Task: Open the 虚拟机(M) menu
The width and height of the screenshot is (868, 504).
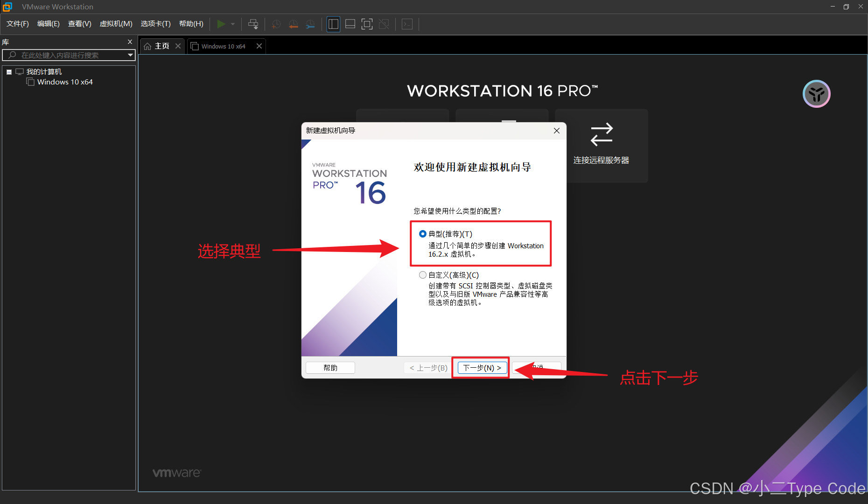Action: pyautogui.click(x=116, y=24)
